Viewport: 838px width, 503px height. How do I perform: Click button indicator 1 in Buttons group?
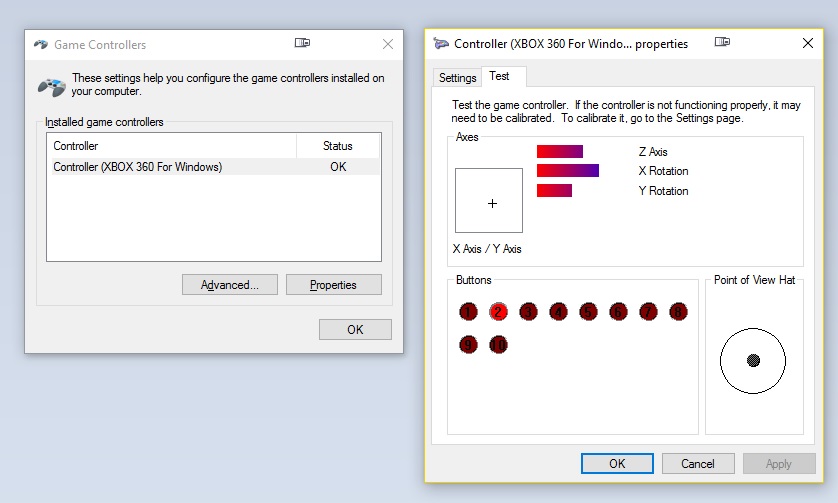pyautogui.click(x=469, y=312)
